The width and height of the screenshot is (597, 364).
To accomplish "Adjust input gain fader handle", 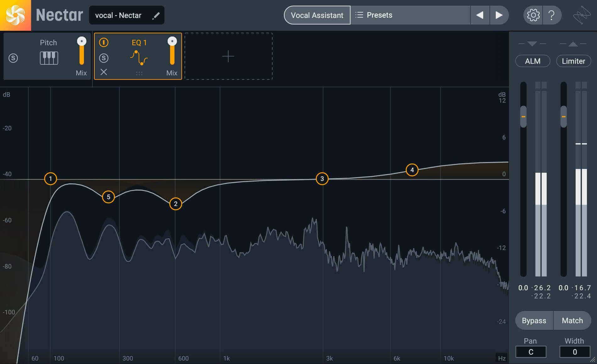I will coord(523,117).
